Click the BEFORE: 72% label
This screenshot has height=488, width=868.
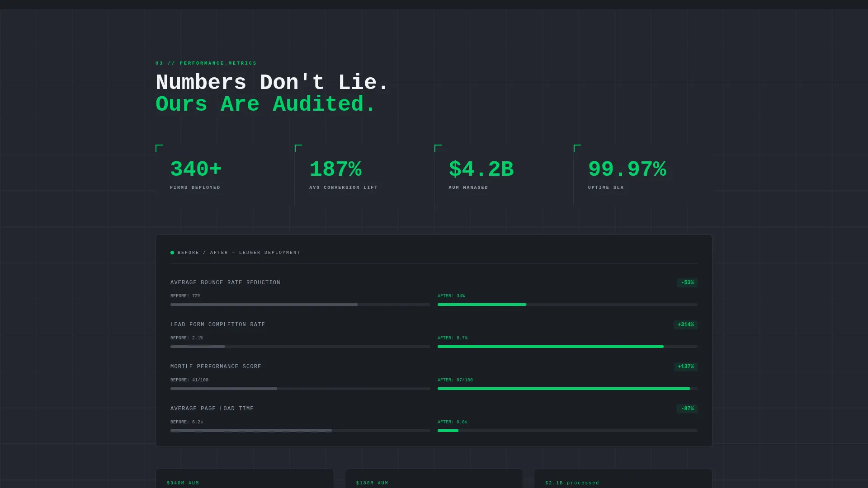185,296
